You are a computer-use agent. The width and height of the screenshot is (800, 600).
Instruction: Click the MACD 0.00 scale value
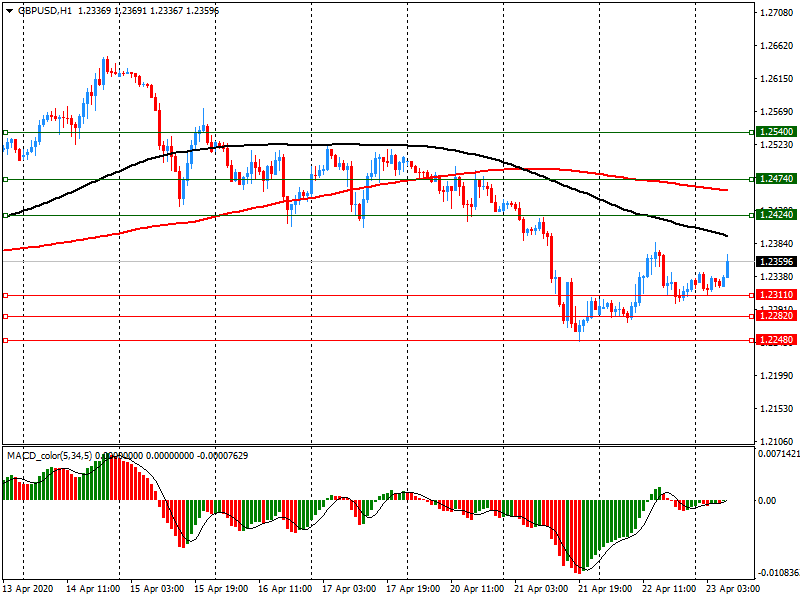coord(767,501)
